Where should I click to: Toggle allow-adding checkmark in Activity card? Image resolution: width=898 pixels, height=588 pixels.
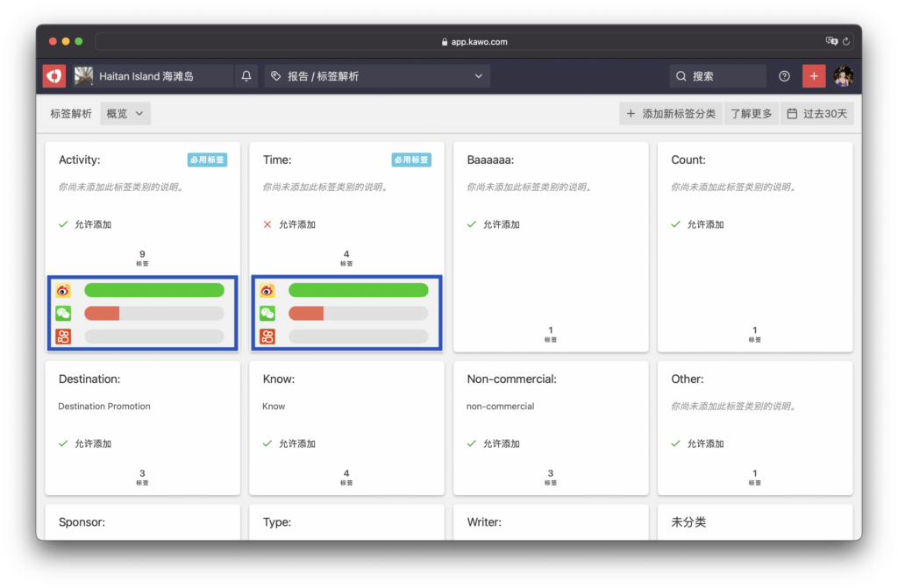(x=63, y=224)
